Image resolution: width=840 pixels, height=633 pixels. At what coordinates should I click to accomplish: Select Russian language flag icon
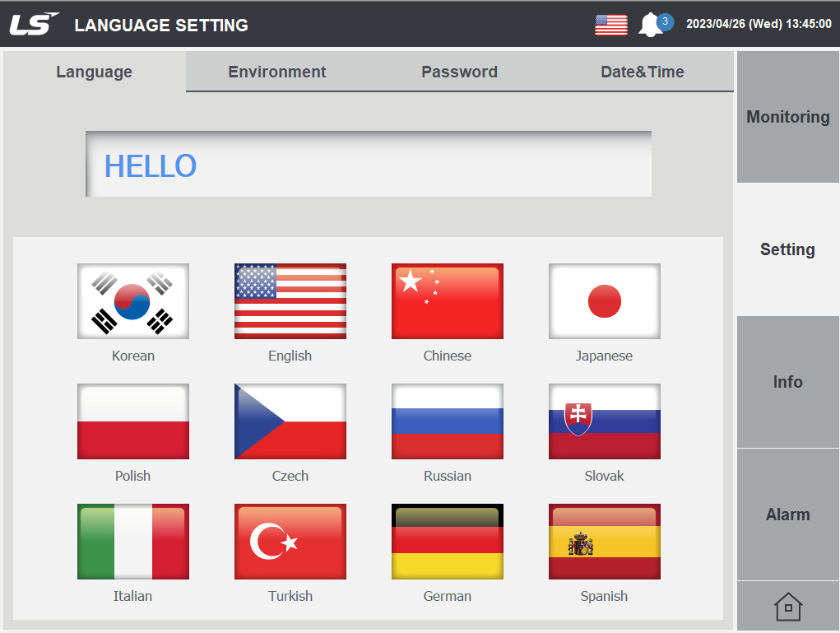pos(447,421)
